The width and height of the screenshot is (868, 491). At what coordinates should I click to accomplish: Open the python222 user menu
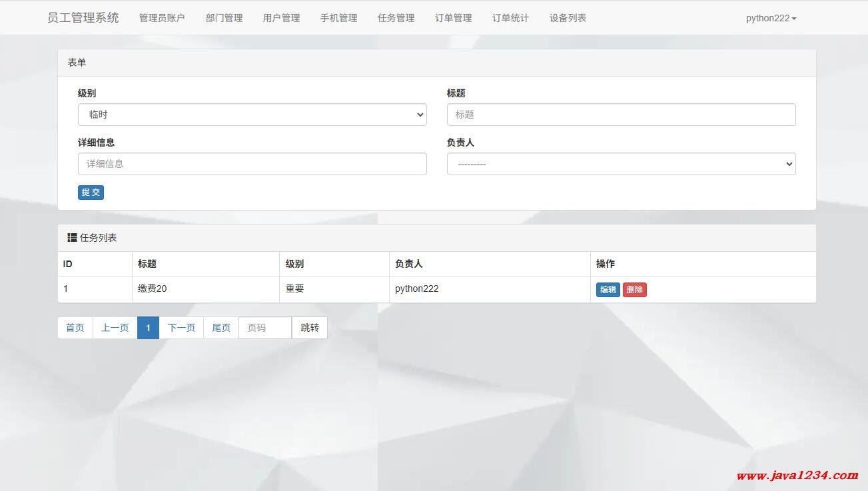[771, 18]
